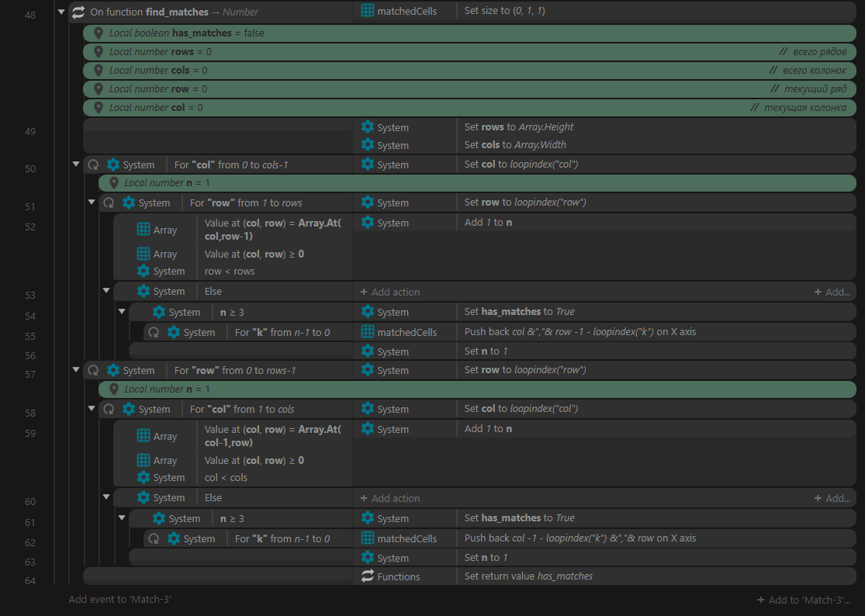Screen dimensions: 865x616
Task: Select the 'Value at (col, row) = Array.At(col,row-1)' condition
Action: click(x=273, y=230)
